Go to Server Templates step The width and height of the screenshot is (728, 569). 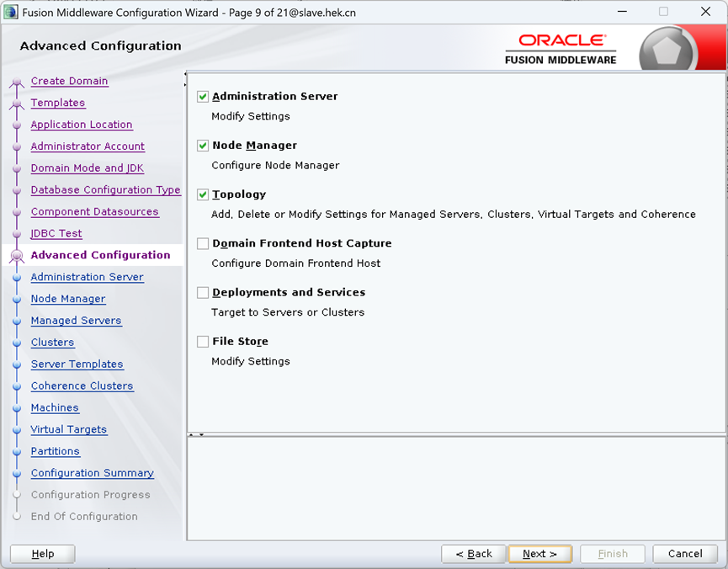77,364
